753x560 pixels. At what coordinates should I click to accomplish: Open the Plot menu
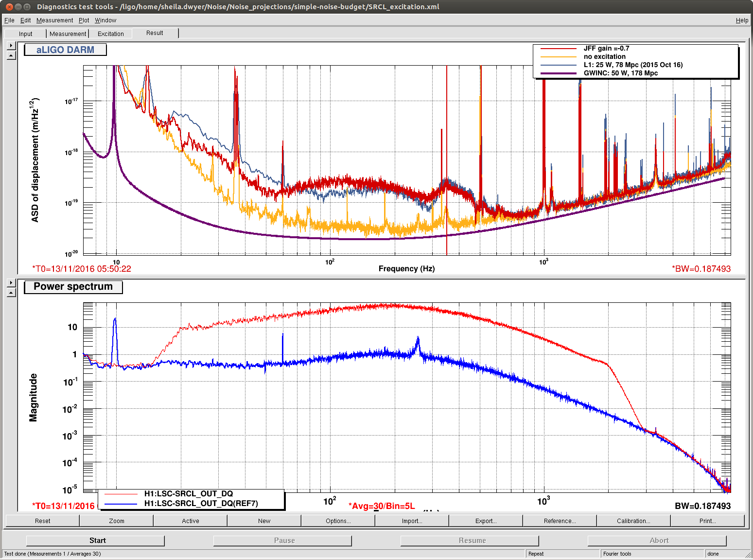(84, 20)
